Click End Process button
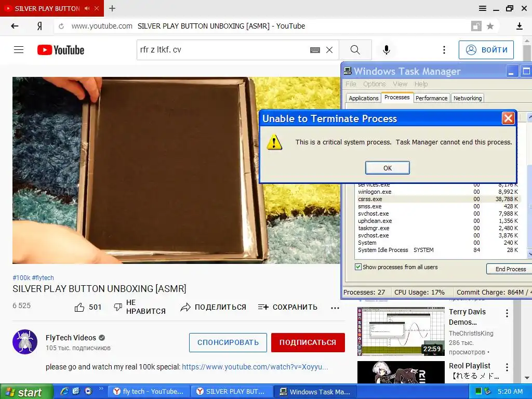 point(509,269)
